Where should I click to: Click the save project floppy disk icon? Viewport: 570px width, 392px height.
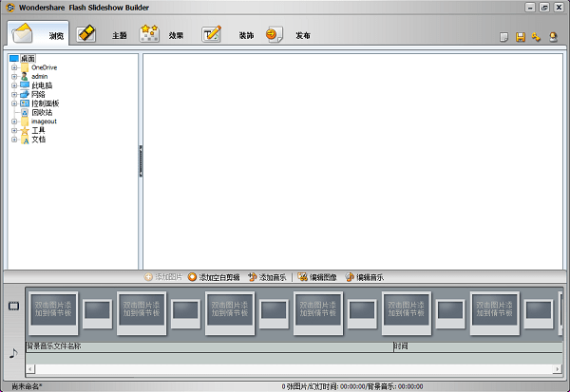coord(521,37)
